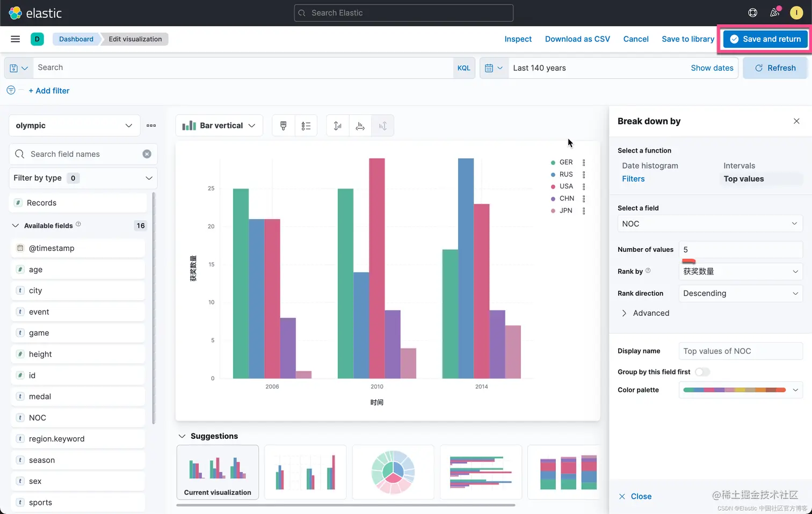The width and height of the screenshot is (812, 514).
Task: Open the Bar vertical chart type dropdown
Action: 219,126
